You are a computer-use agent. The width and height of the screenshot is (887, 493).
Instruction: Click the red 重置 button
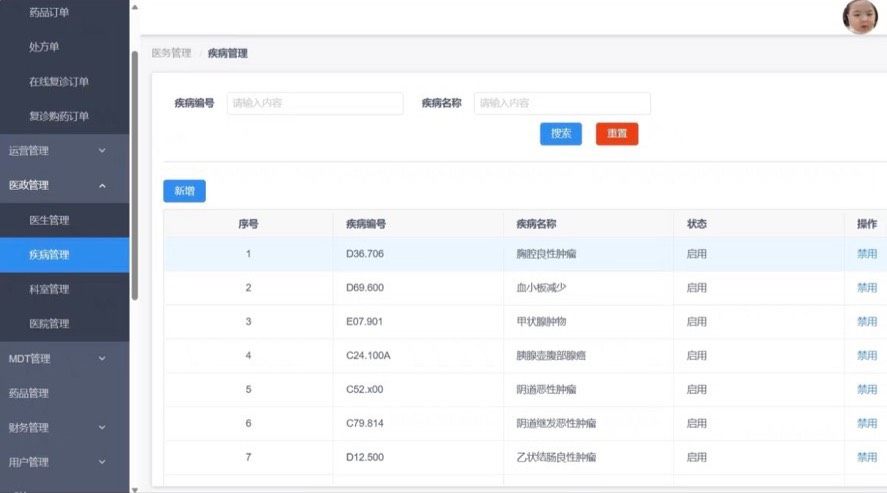[x=617, y=134]
